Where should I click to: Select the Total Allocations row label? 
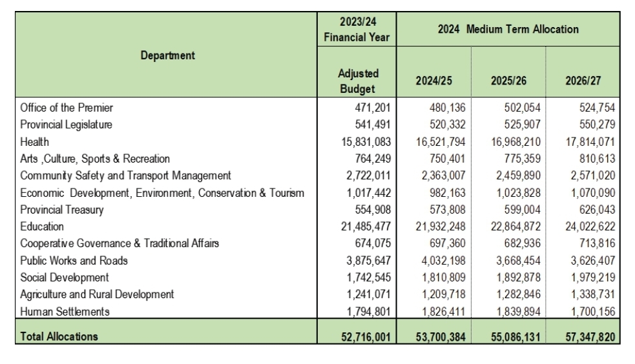[59, 336]
